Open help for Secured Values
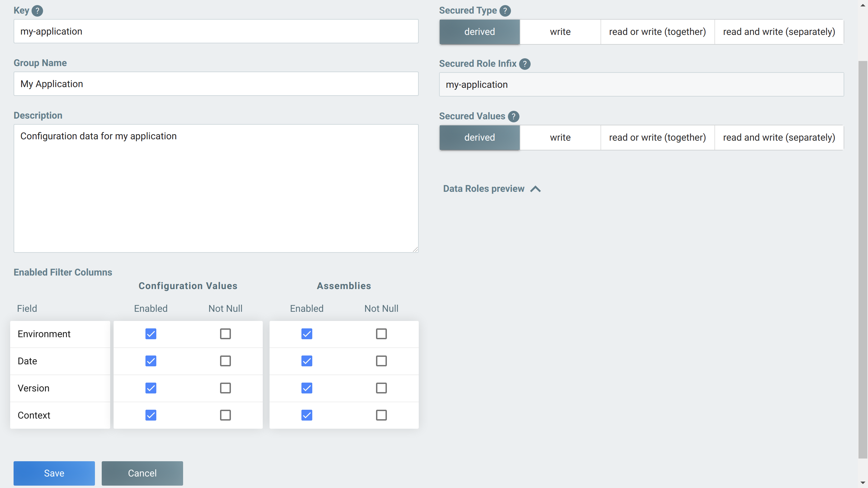 tap(513, 116)
